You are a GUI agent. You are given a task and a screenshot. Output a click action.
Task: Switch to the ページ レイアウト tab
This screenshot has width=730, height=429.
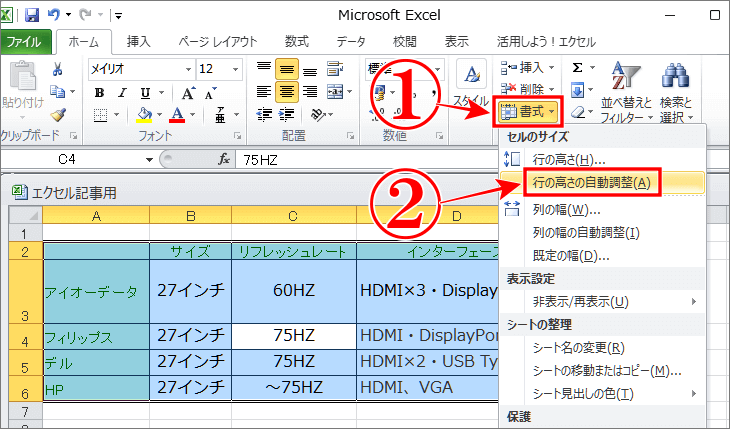(218, 42)
